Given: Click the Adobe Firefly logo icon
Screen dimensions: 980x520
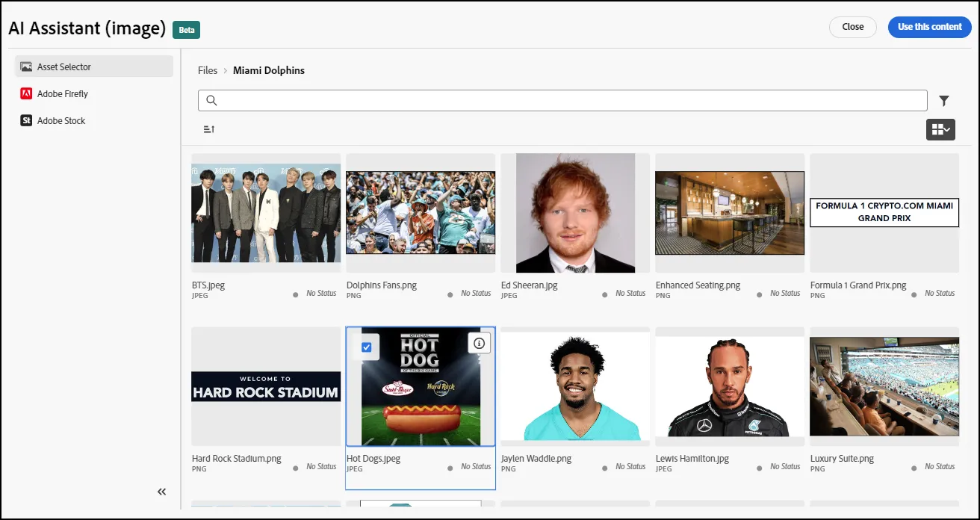Looking at the screenshot, I should (x=26, y=93).
